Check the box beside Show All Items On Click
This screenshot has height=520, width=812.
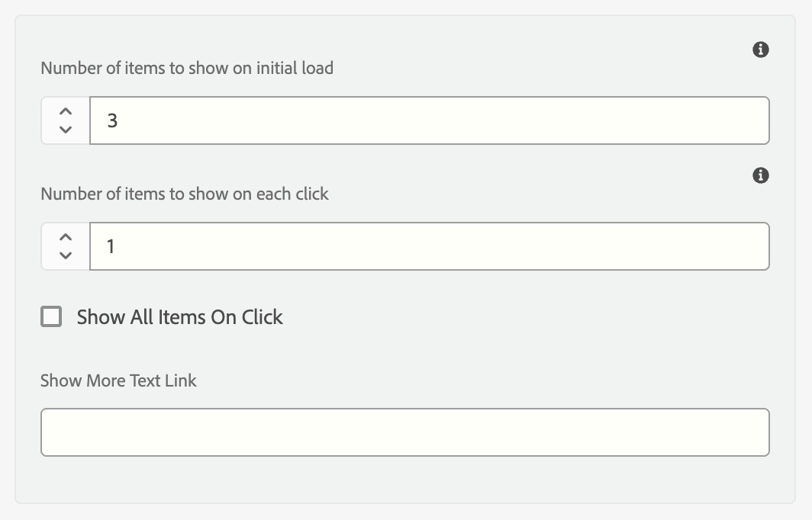tap(51, 316)
